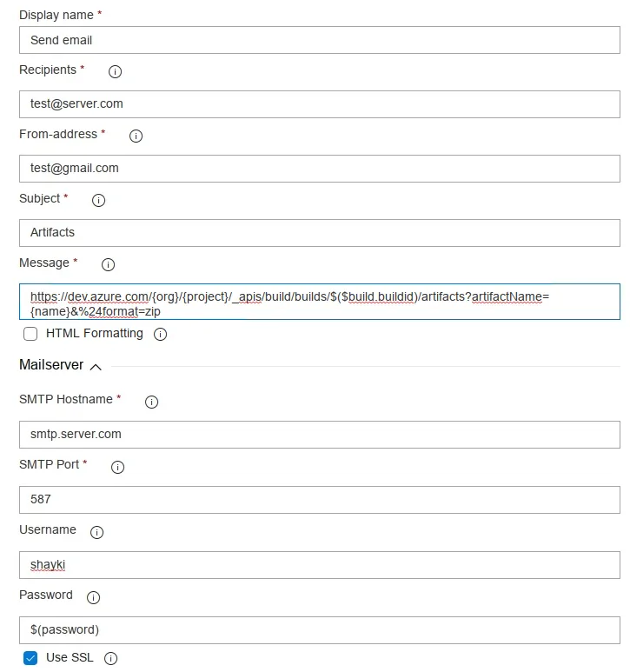Click the info icon next to SMTP Port
Viewport: 630px width, 672px height.
pyautogui.click(x=118, y=467)
